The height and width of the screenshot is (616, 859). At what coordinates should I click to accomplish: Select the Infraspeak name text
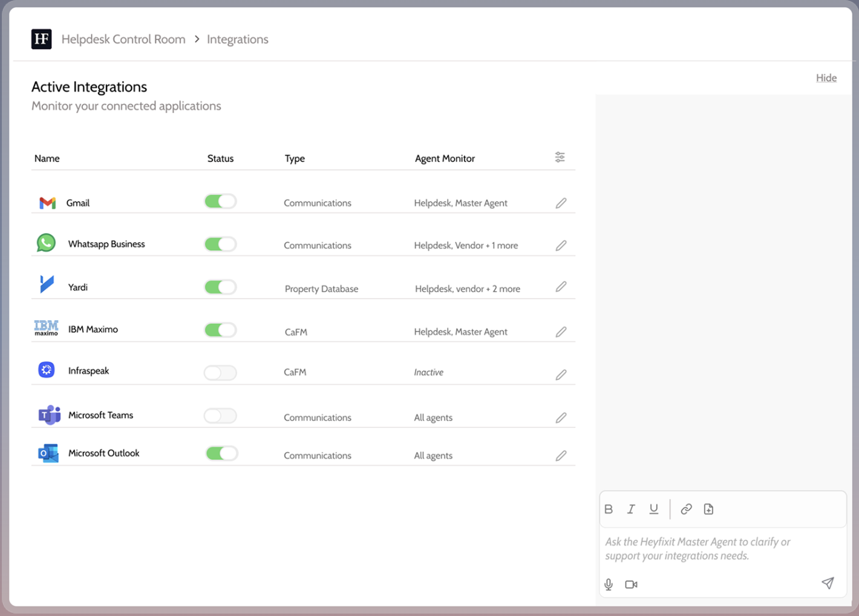88,371
